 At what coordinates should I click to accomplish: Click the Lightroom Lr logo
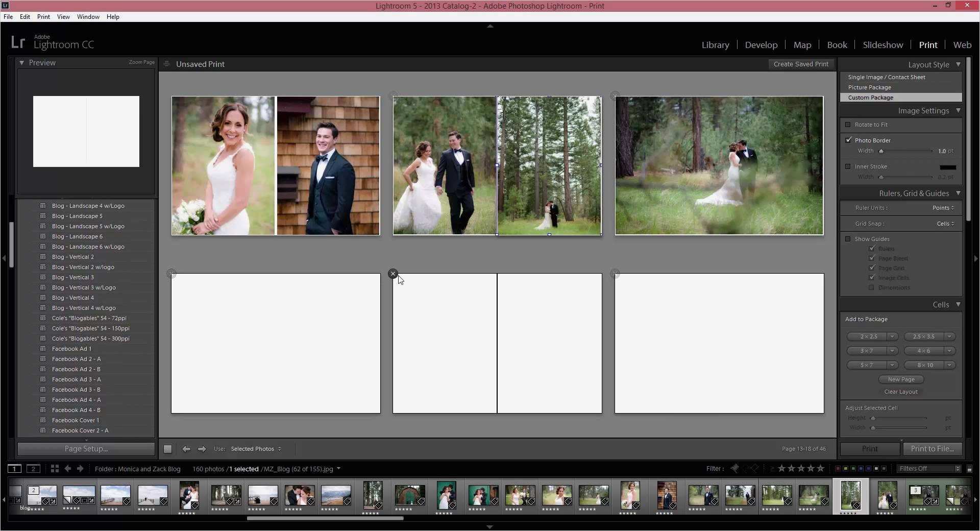(18, 42)
